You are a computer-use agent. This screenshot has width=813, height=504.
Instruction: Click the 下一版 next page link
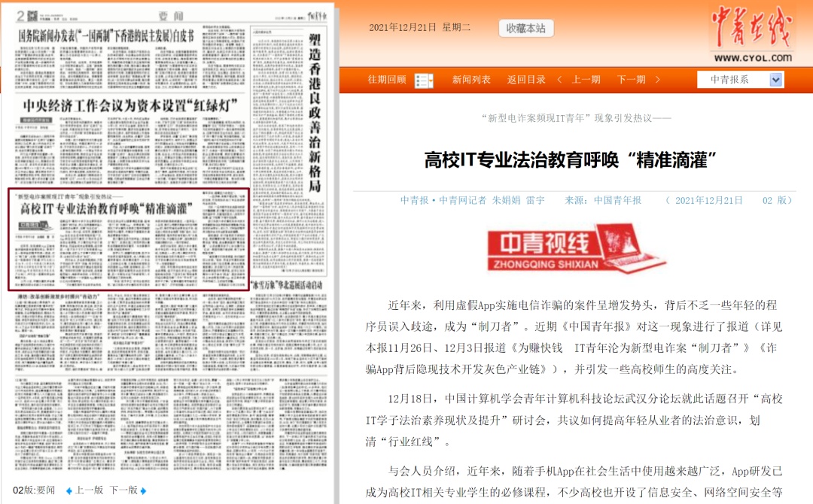pyautogui.click(x=123, y=490)
